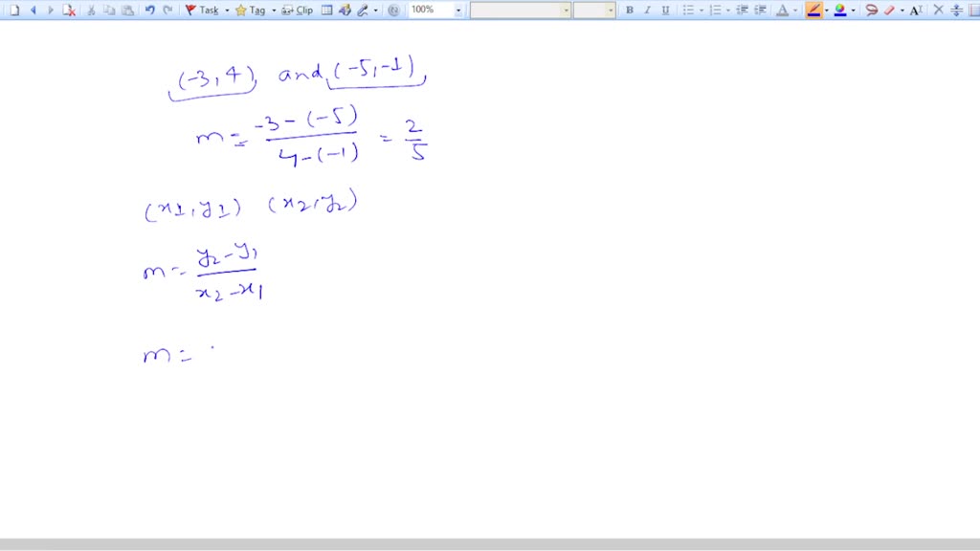Image resolution: width=980 pixels, height=551 pixels.
Task: Change the font color swatch
Action: pos(783,11)
